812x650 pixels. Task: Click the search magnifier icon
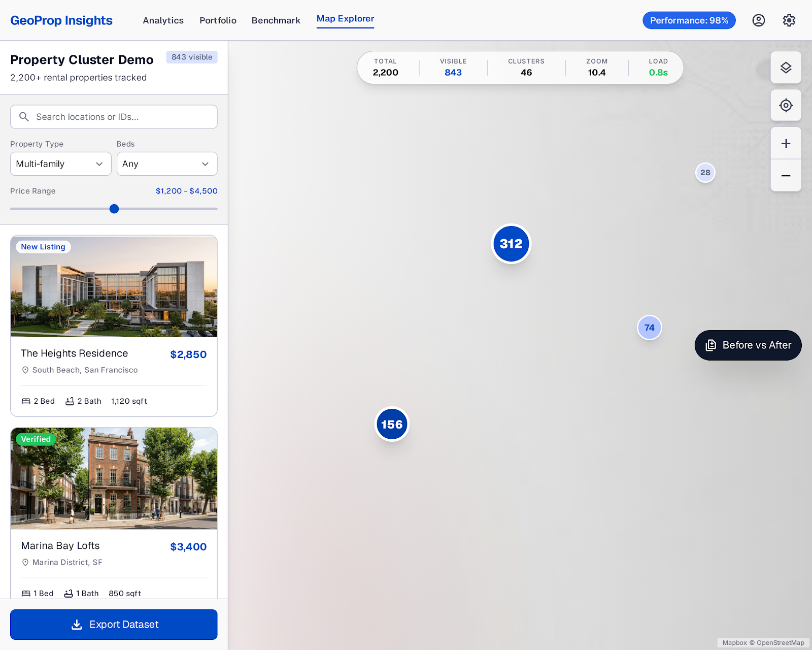(x=24, y=117)
